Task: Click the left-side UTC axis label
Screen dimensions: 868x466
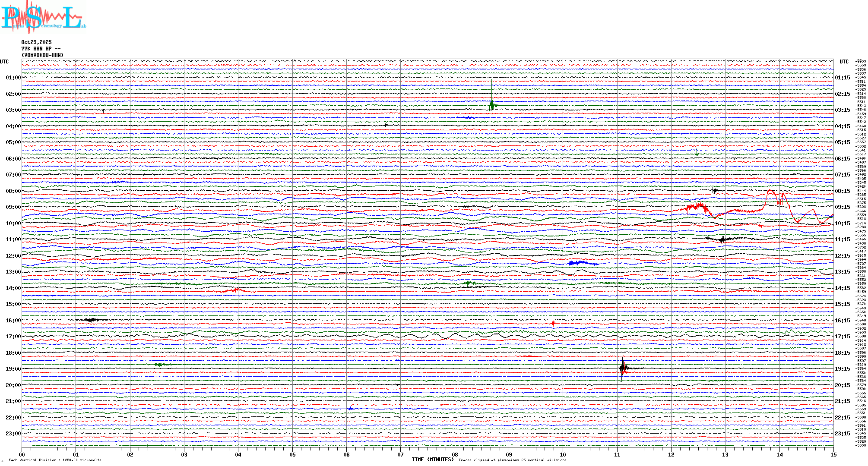Action: [x=4, y=62]
